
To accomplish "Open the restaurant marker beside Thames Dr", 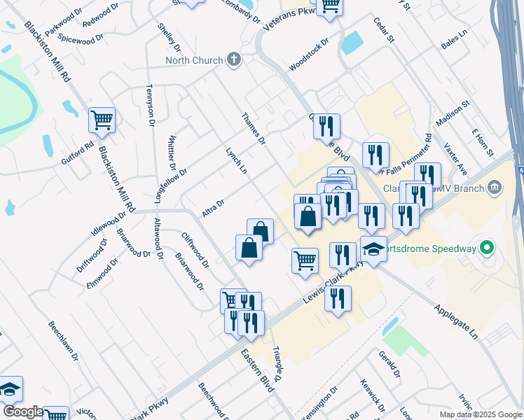I will (327, 127).
